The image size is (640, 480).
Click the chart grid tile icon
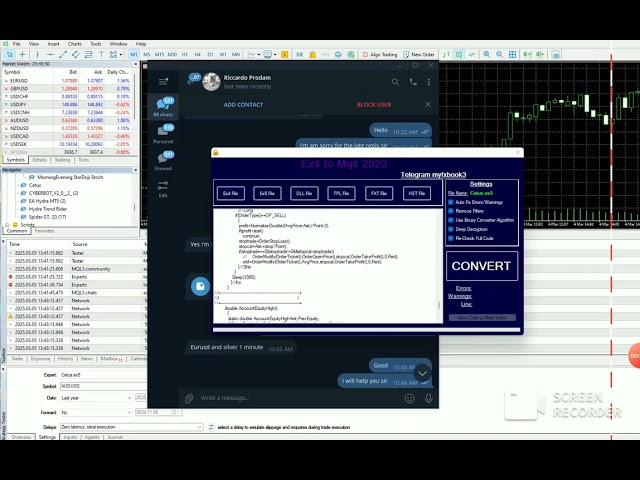point(512,54)
